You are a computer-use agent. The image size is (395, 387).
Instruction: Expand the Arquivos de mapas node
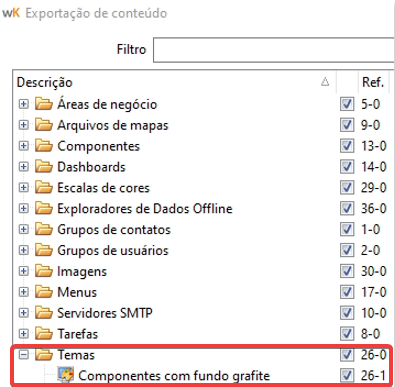(x=23, y=125)
